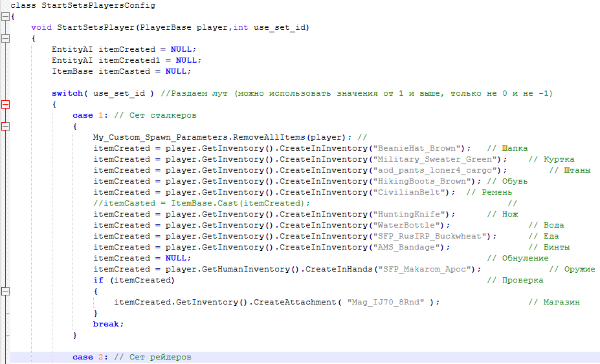Click the comment '// Еда'
Viewport: 600px width, 364px height.
coord(544,236)
